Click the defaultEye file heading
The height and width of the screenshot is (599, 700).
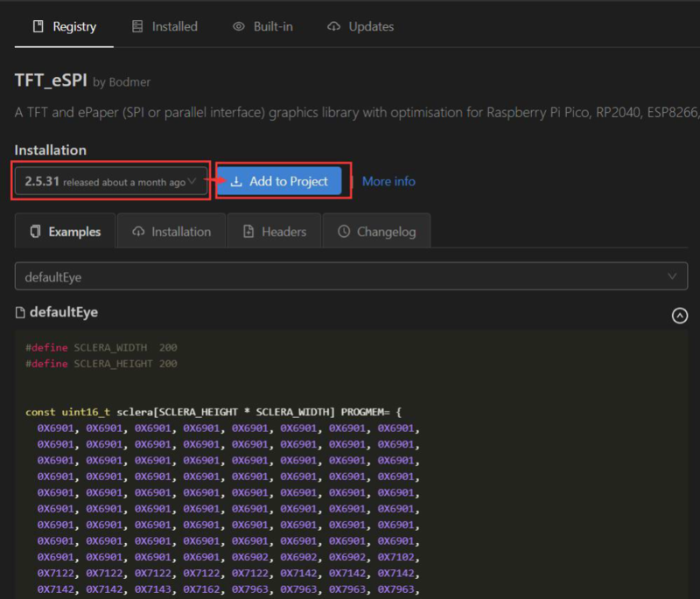[x=64, y=312]
